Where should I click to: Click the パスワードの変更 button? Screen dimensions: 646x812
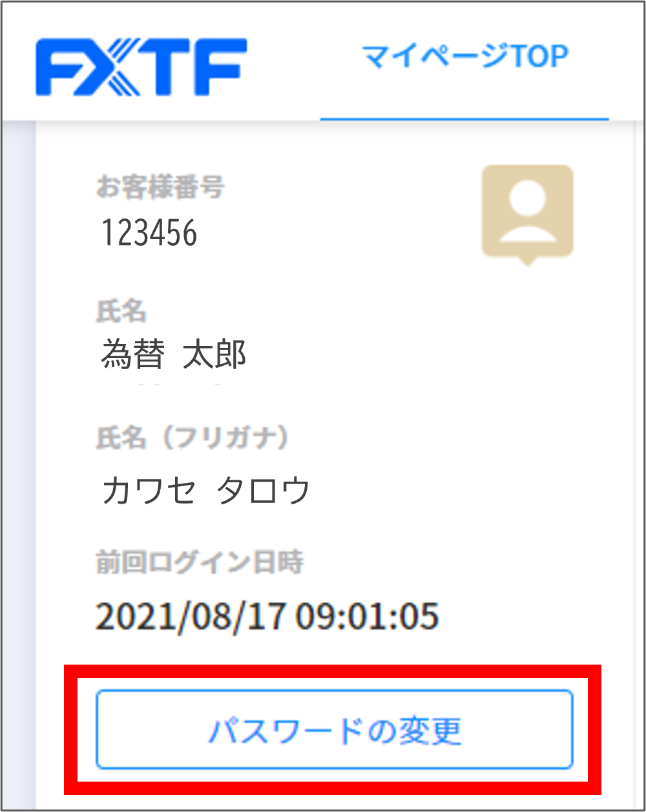point(335,730)
